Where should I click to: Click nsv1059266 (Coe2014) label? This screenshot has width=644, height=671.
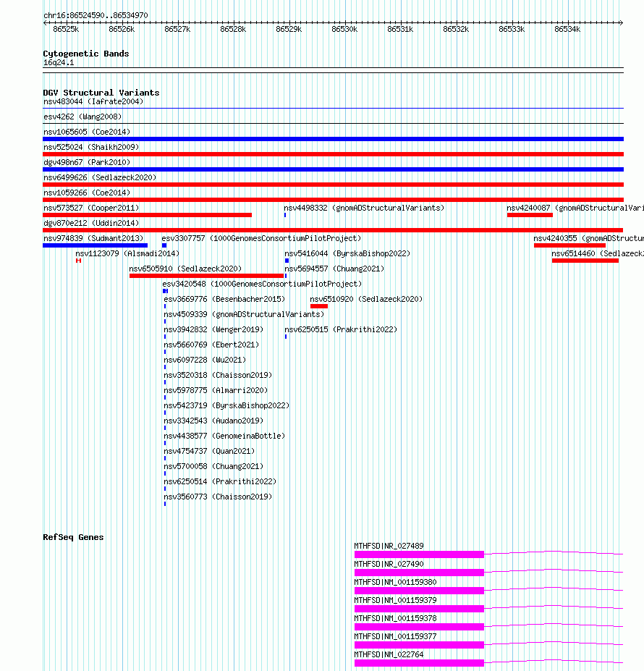(x=87, y=193)
